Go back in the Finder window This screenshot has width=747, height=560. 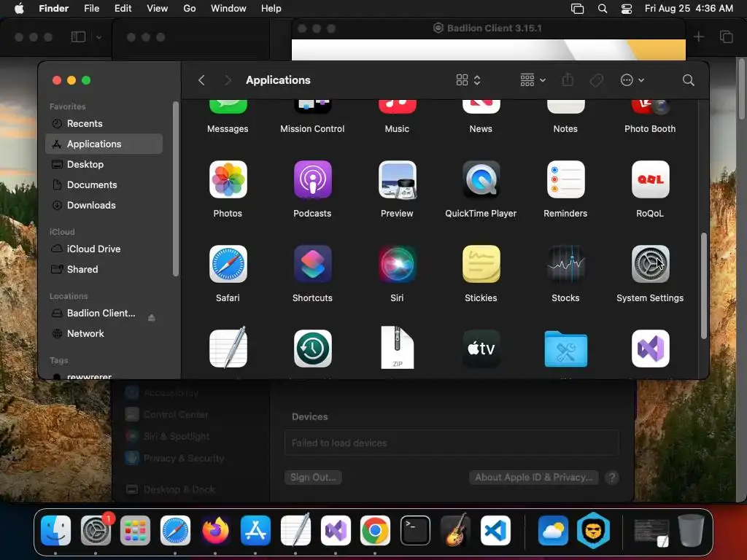(x=201, y=80)
